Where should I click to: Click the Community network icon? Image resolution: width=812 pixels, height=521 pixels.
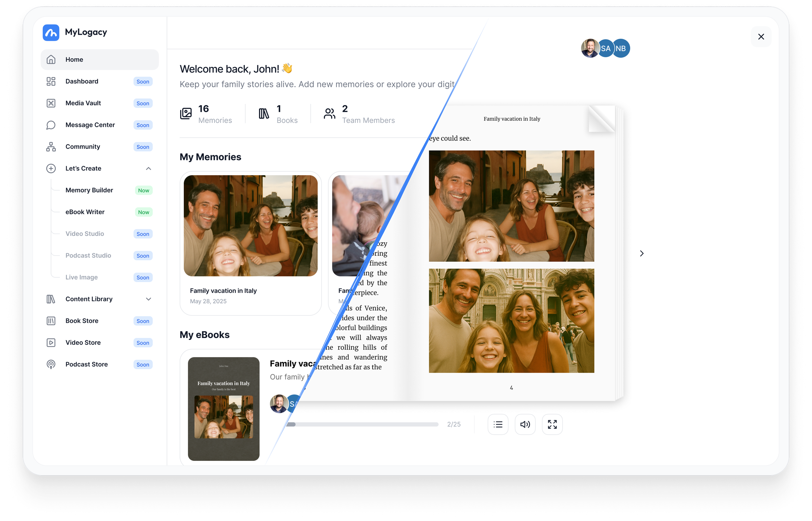[x=51, y=147]
